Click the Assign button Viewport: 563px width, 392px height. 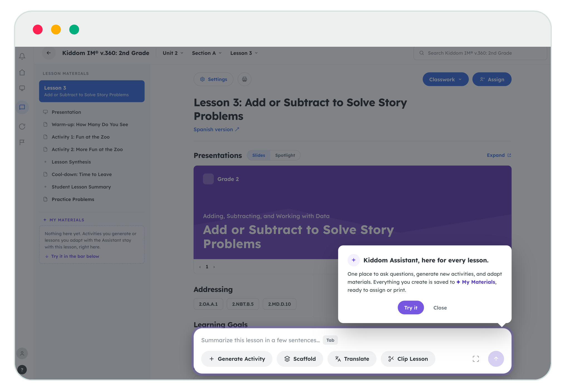pyautogui.click(x=492, y=79)
